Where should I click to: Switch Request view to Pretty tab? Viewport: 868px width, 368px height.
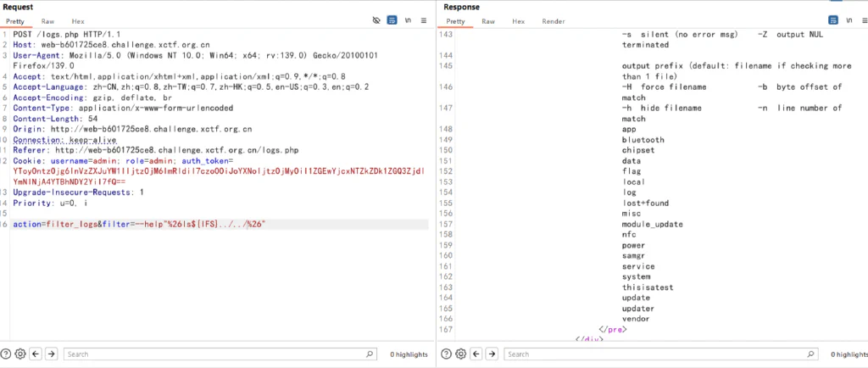[15, 21]
